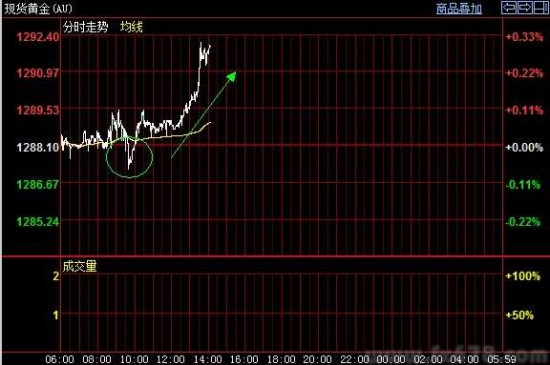
Task: Click the 1288.10 baseline price value
Action: click(x=38, y=147)
